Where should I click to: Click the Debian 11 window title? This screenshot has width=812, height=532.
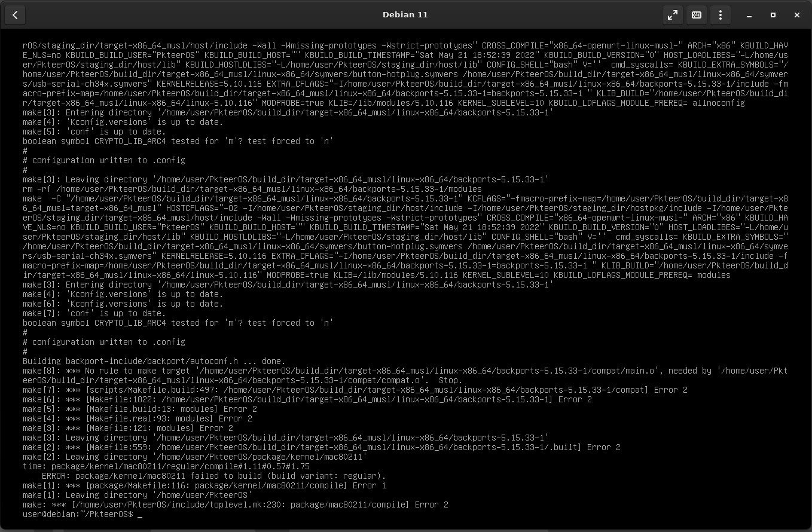click(x=406, y=14)
